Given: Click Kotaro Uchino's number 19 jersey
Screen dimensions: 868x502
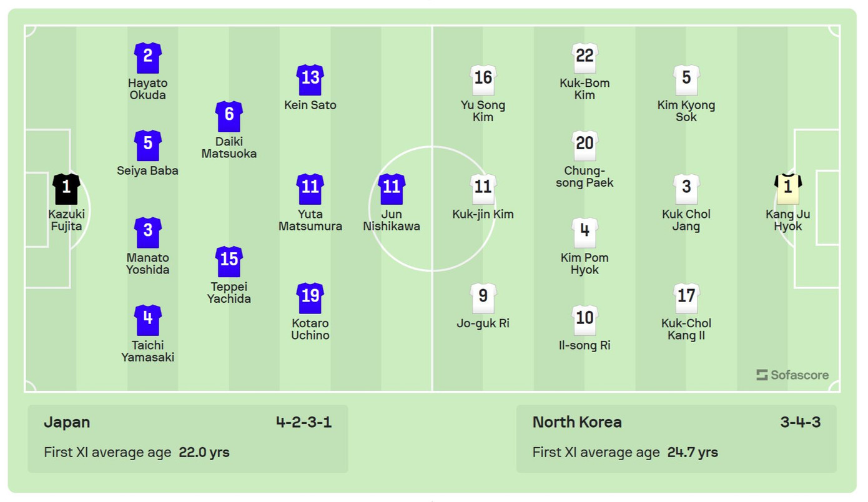Looking at the screenshot, I should tap(310, 298).
